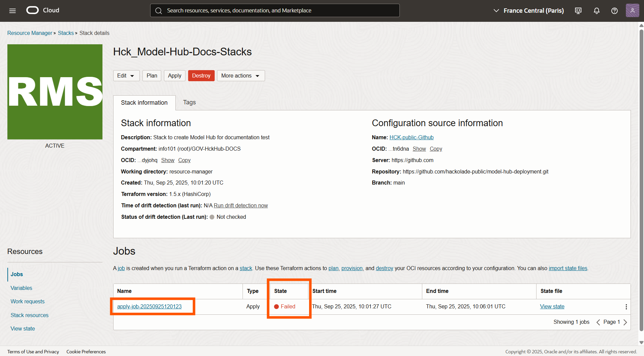The image size is (644, 356).
Task: Open the Cloud Shell console icon
Action: 578,10
